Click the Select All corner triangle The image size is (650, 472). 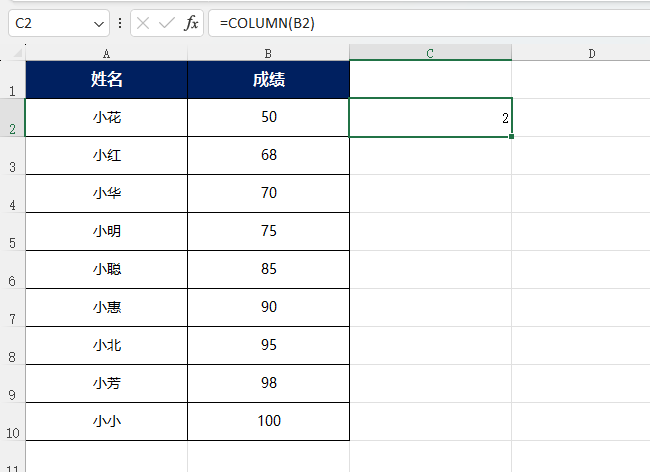17,53
